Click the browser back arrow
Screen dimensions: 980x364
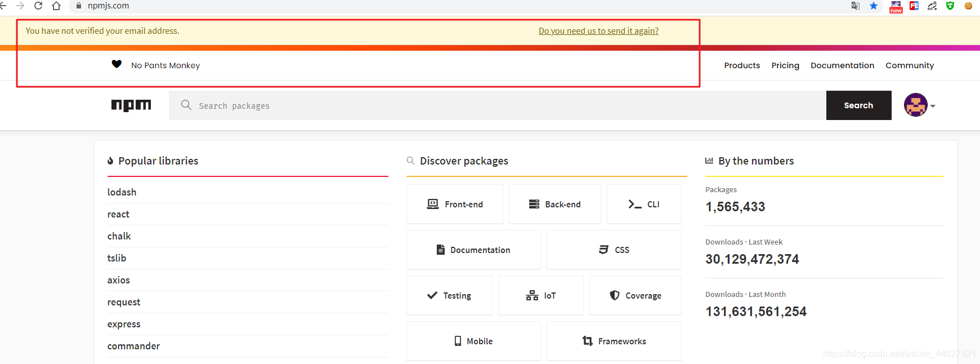(x=3, y=6)
